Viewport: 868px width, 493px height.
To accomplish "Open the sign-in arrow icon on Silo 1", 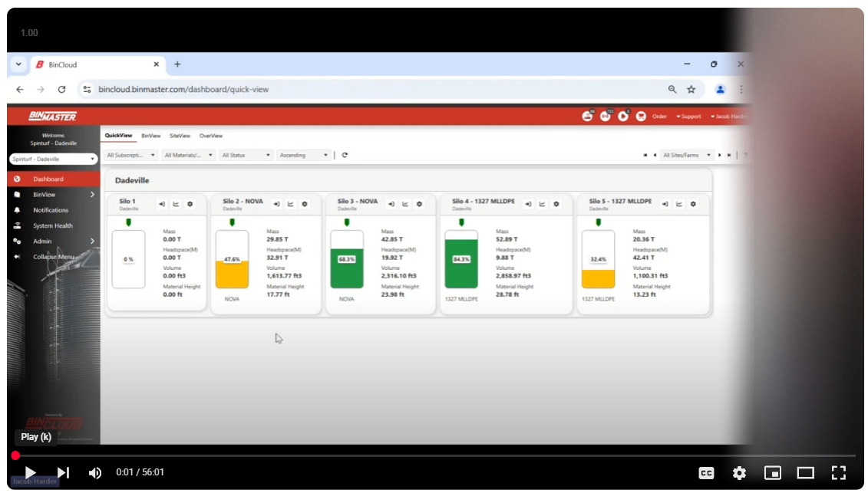I will pyautogui.click(x=162, y=204).
